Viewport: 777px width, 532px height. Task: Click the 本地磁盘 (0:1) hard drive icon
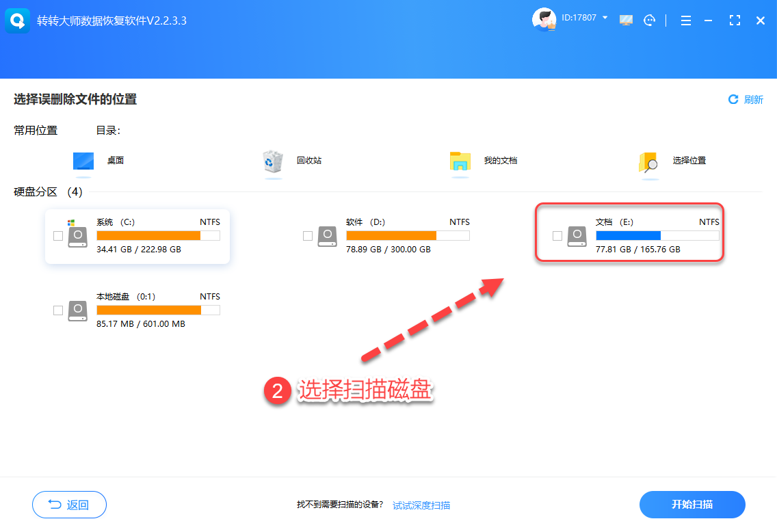[x=78, y=310]
